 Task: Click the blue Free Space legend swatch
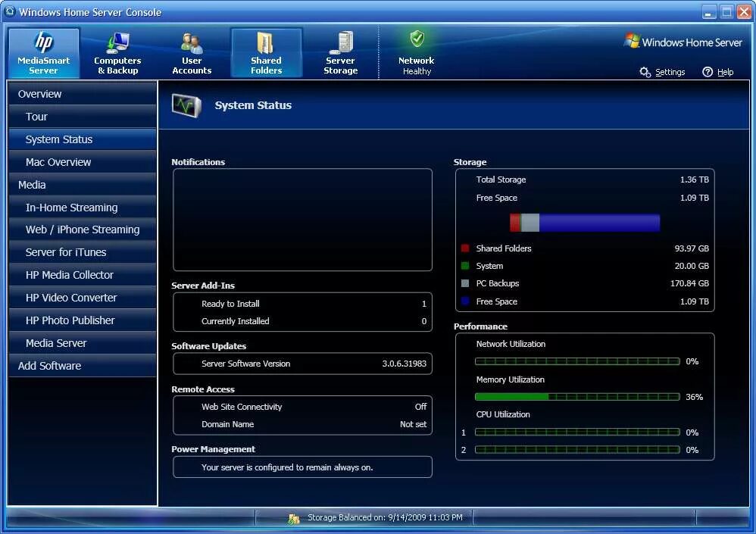465,301
